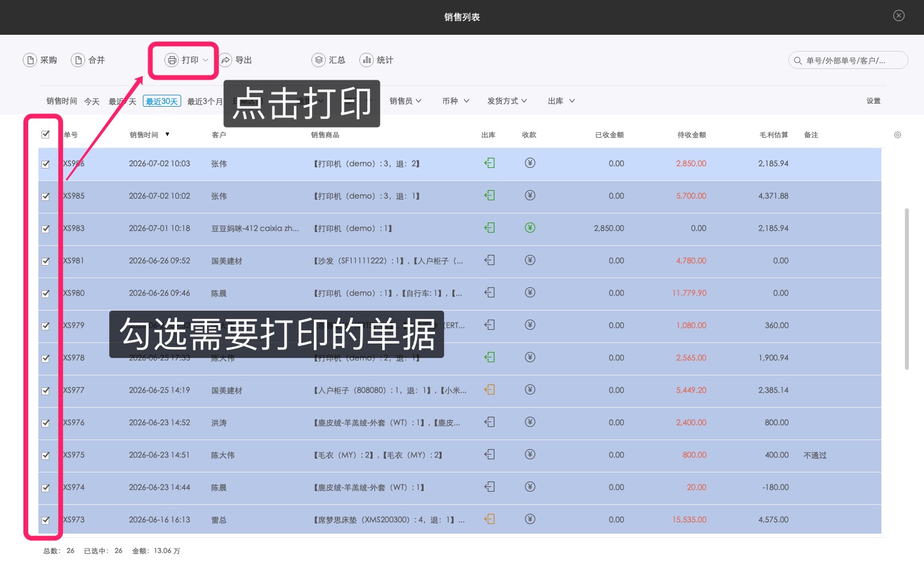The width and height of the screenshot is (924, 563).
Task: Select the 最近30天 time filter
Action: [162, 101]
